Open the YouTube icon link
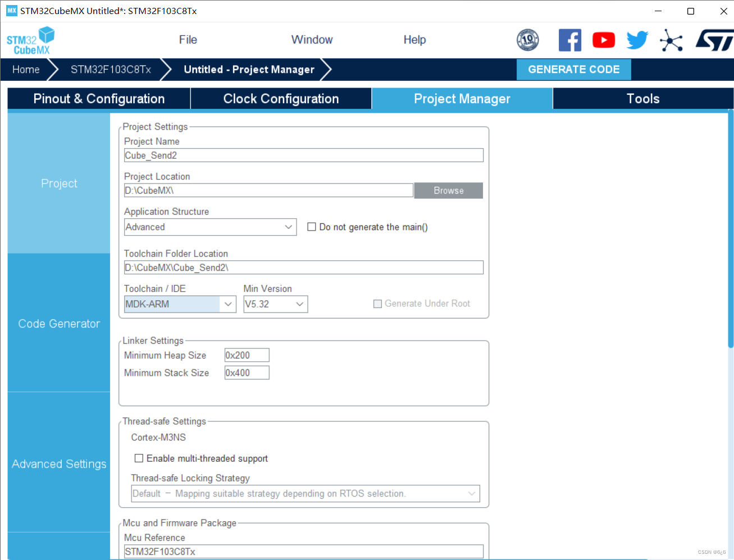Image resolution: width=734 pixels, height=560 pixels. click(x=603, y=40)
